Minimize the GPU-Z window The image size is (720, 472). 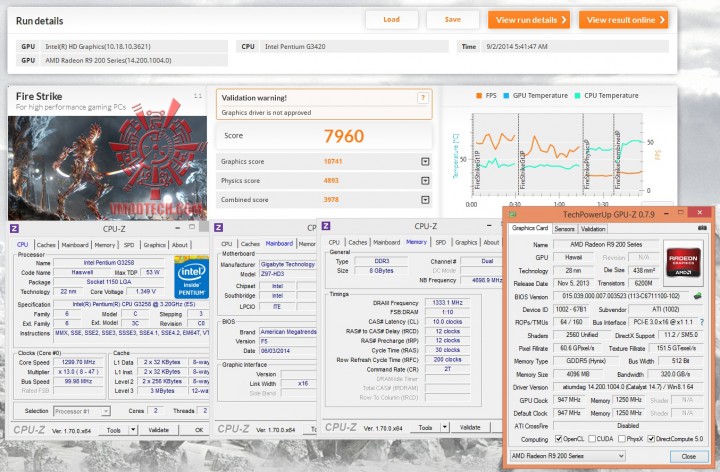(x=665, y=214)
